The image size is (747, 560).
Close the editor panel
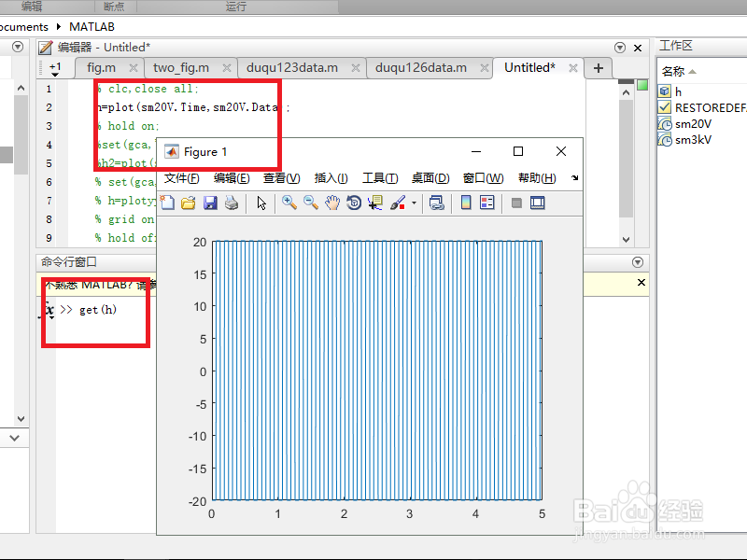pyautogui.click(x=638, y=48)
